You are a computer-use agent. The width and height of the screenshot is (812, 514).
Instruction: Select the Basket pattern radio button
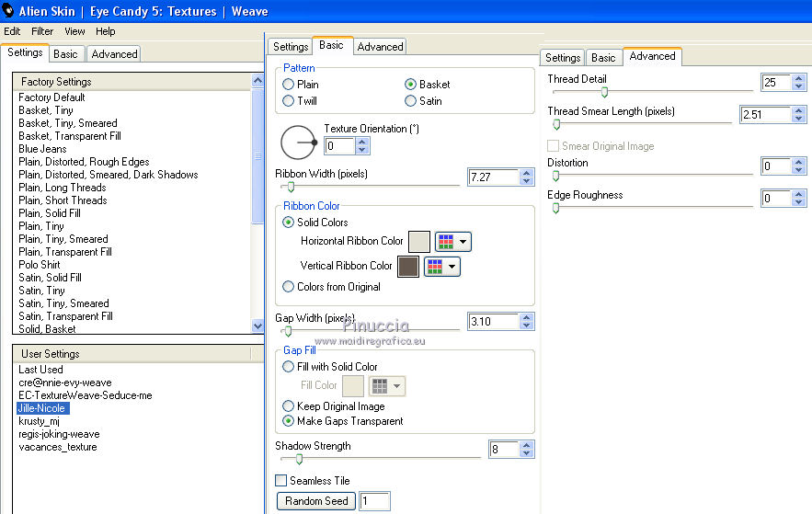[x=411, y=85]
